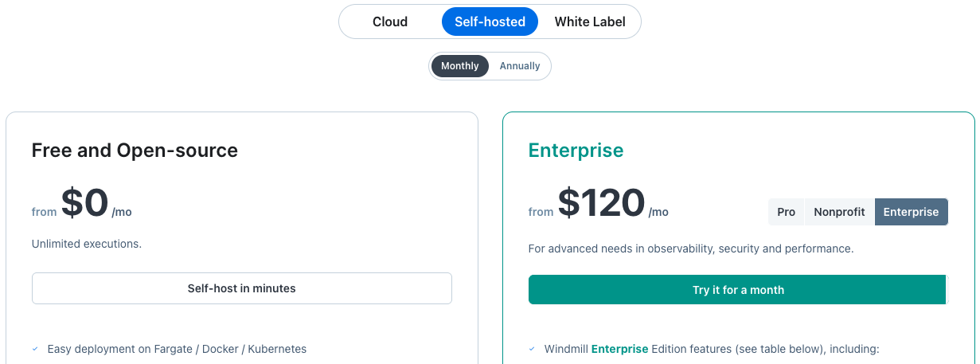Toggle billing to Monthly

click(x=460, y=66)
